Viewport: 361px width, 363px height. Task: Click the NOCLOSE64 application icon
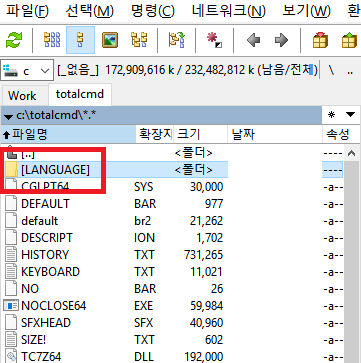pyautogui.click(x=11, y=306)
